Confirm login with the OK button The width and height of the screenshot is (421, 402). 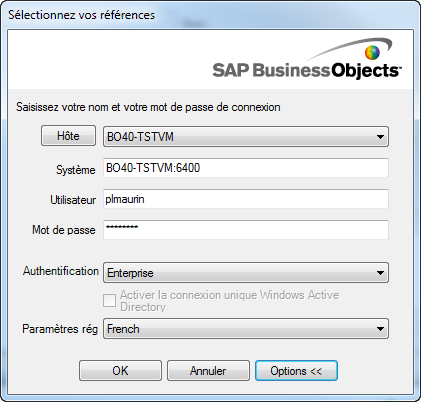(x=120, y=371)
